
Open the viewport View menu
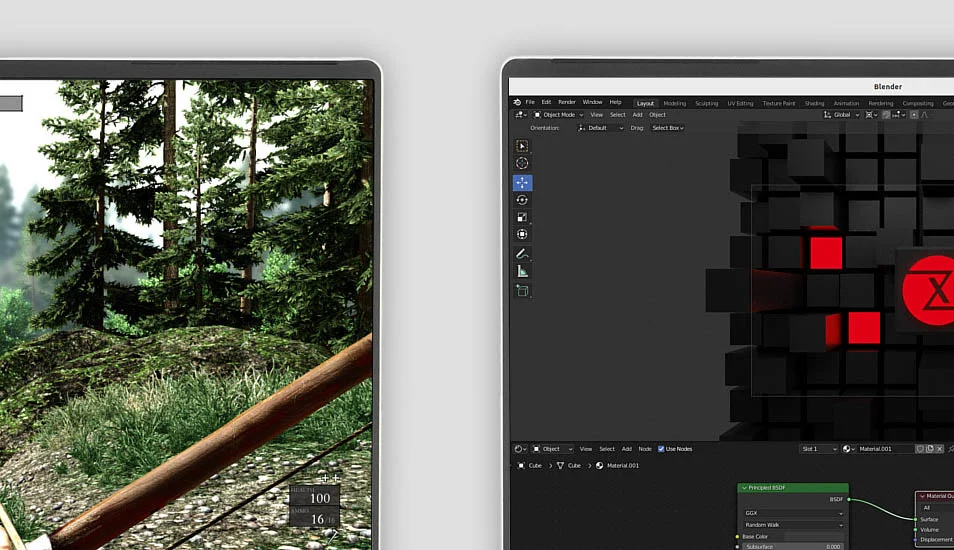tap(596, 115)
